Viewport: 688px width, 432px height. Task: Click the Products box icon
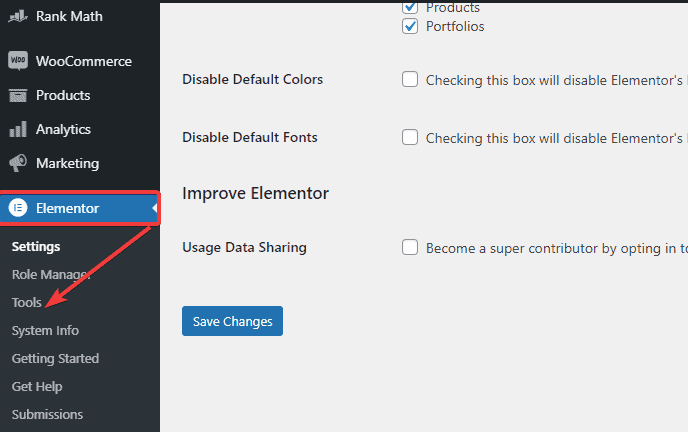(x=17, y=95)
